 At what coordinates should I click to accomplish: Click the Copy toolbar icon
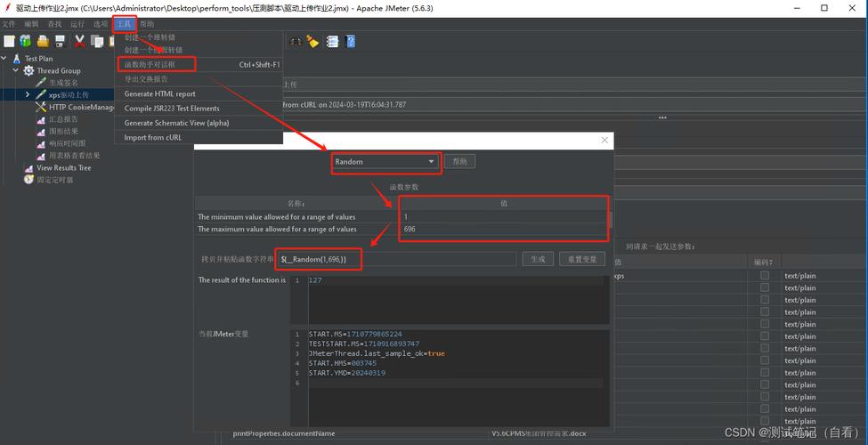[97, 41]
